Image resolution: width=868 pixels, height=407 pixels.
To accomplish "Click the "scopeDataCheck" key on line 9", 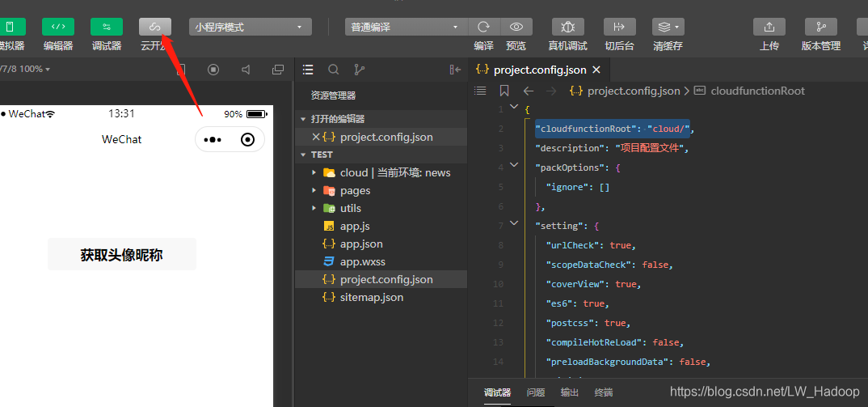I will point(588,265).
